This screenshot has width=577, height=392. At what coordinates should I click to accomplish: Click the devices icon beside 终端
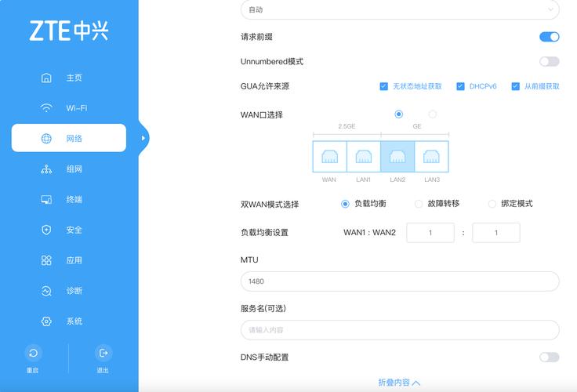click(46, 199)
